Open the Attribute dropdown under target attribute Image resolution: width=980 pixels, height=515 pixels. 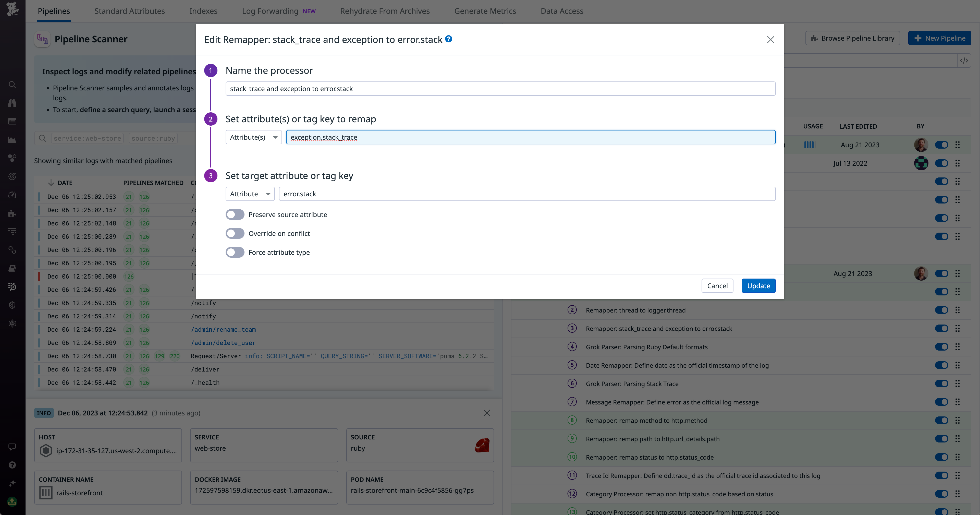point(250,194)
